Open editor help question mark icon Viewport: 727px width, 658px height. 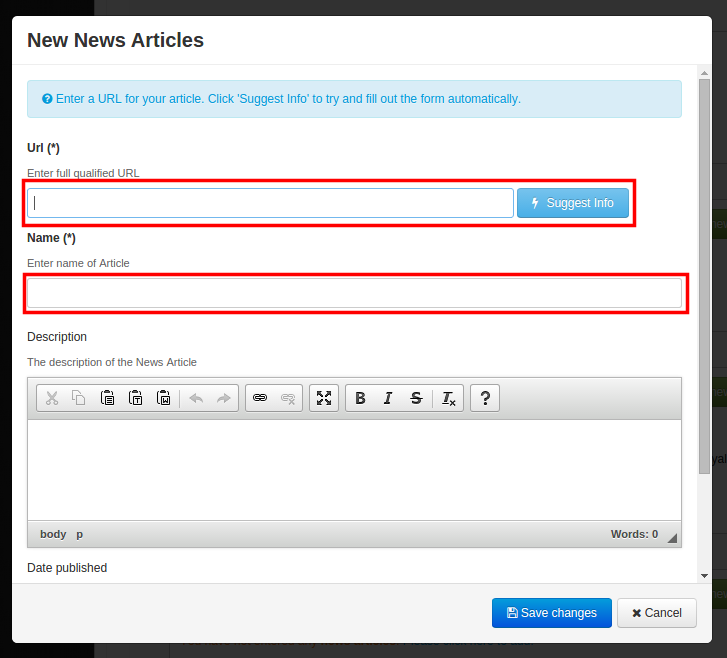pyautogui.click(x=485, y=398)
